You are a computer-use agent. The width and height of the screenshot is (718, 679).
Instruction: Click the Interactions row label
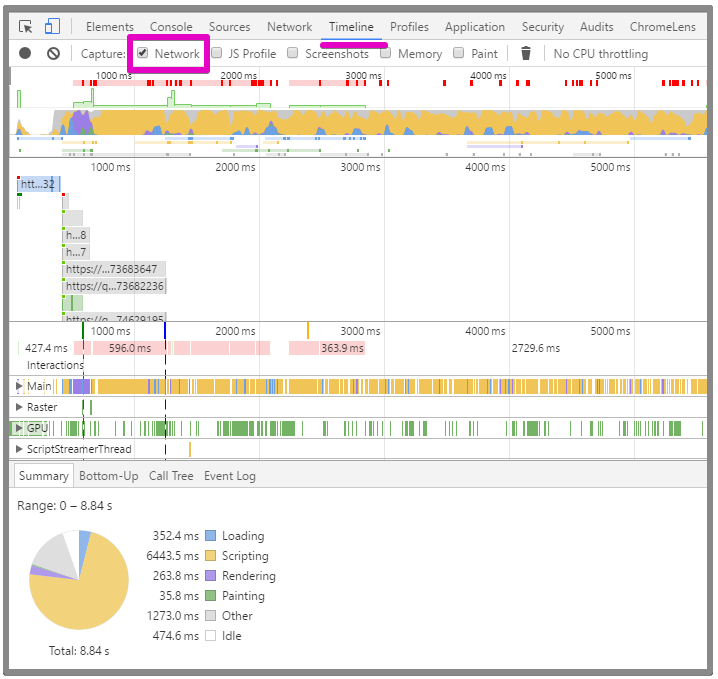point(55,365)
